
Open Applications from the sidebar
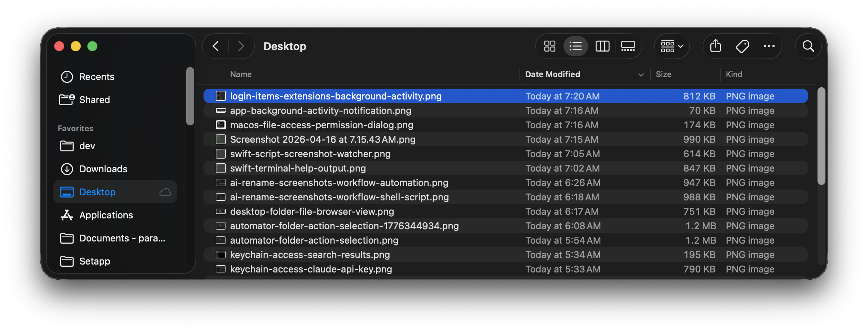(x=106, y=215)
